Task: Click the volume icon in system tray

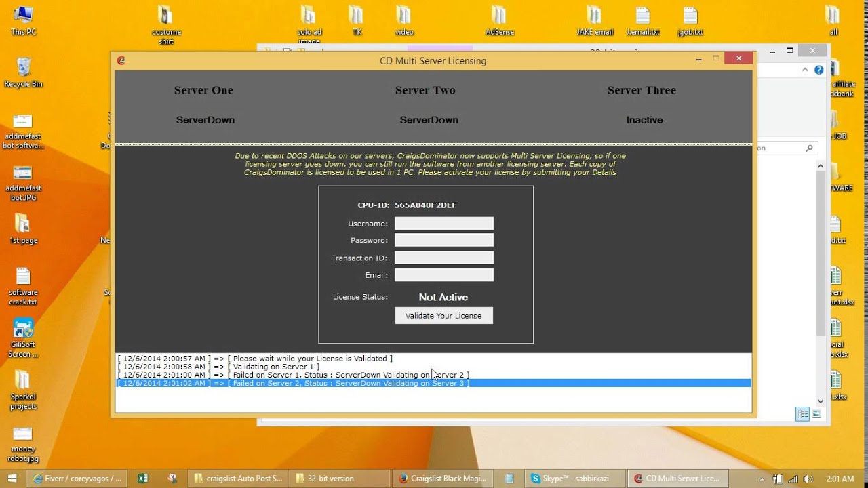Action: click(x=806, y=479)
